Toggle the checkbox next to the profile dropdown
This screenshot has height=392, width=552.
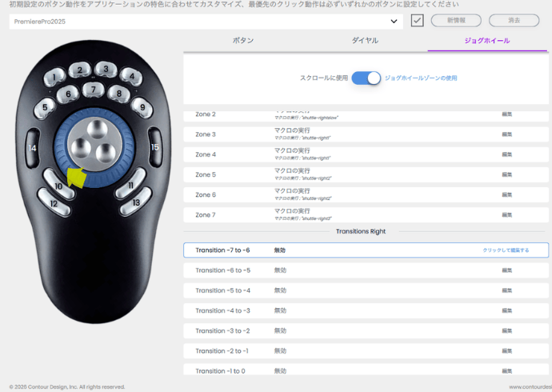pyautogui.click(x=417, y=21)
